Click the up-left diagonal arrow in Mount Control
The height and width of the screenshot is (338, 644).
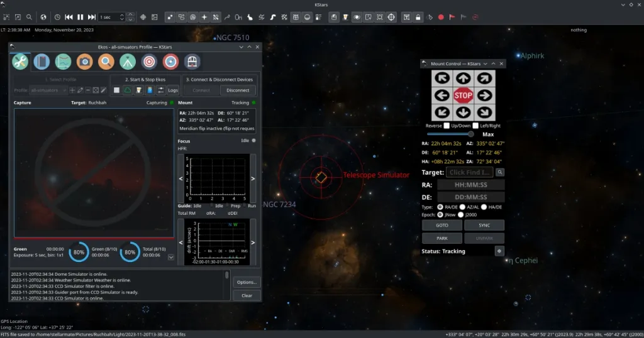coord(442,79)
